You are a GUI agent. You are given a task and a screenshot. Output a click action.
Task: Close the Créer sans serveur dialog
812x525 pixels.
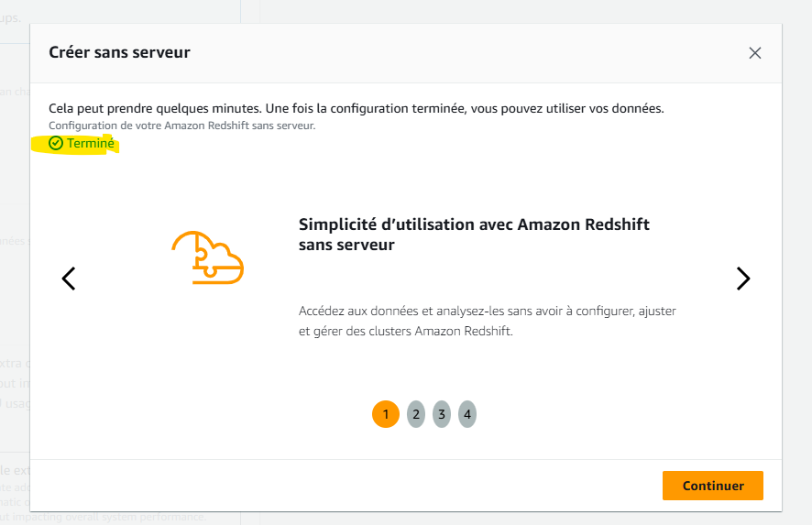click(x=754, y=53)
